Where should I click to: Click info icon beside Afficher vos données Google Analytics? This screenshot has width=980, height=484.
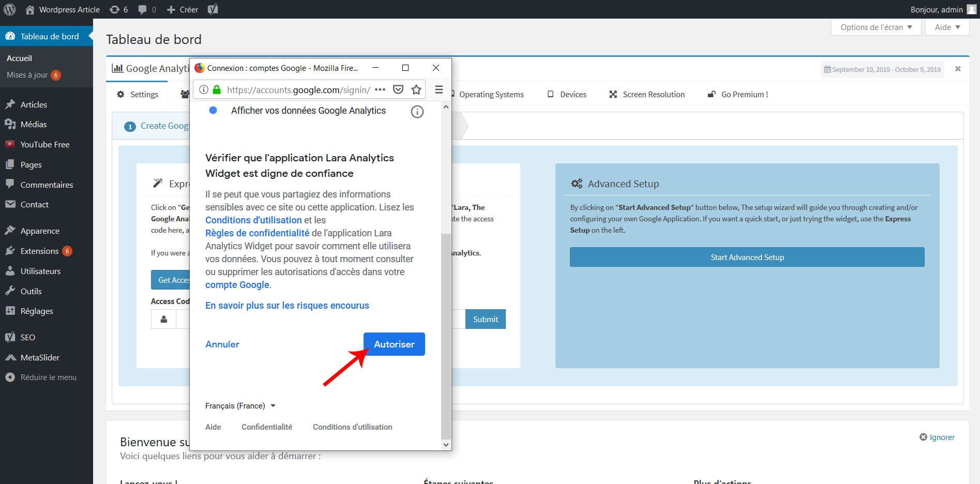coord(417,112)
